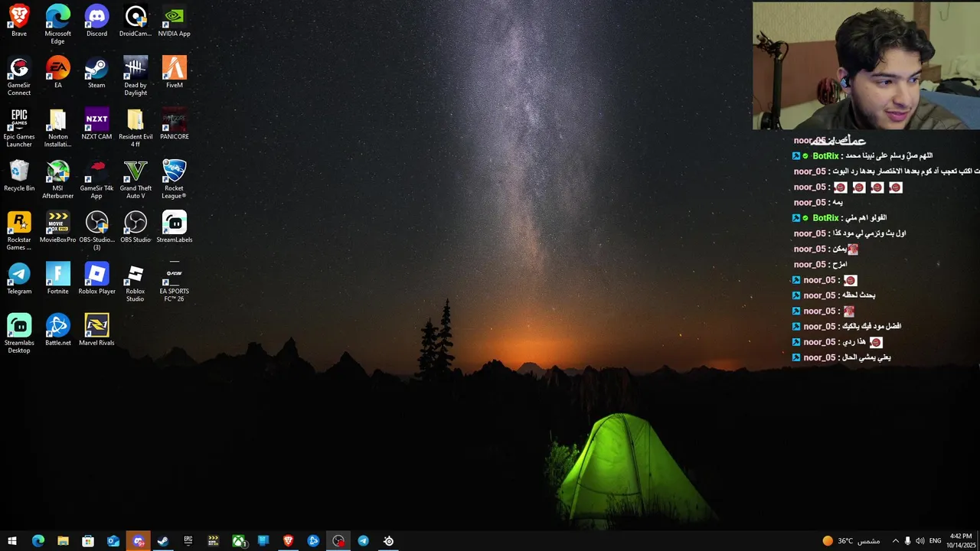Switch to OBS in the taskbar
Viewport: 980px width, 551px height.
338,541
